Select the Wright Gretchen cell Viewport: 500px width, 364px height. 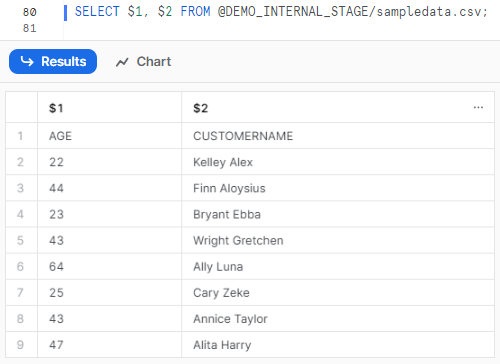[338, 240]
